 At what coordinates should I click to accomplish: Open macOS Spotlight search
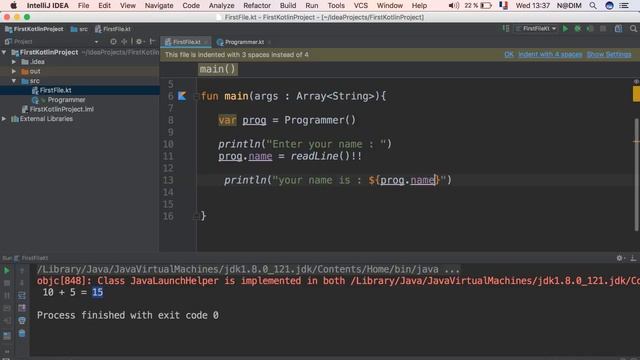click(x=593, y=6)
